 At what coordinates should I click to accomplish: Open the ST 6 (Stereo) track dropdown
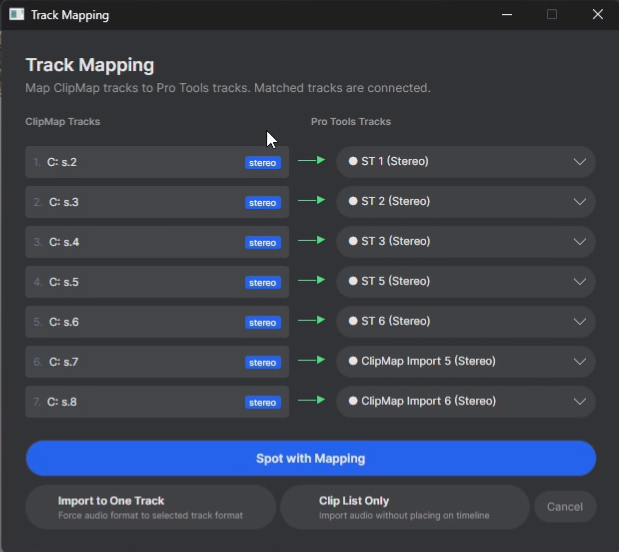466,321
